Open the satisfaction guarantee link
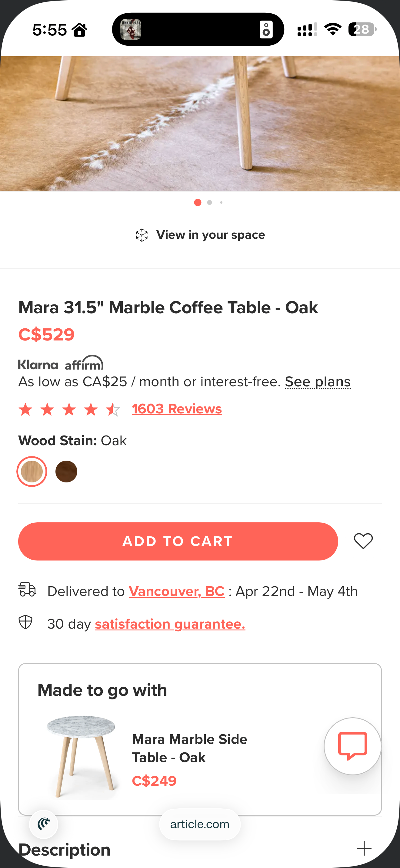 (170, 624)
